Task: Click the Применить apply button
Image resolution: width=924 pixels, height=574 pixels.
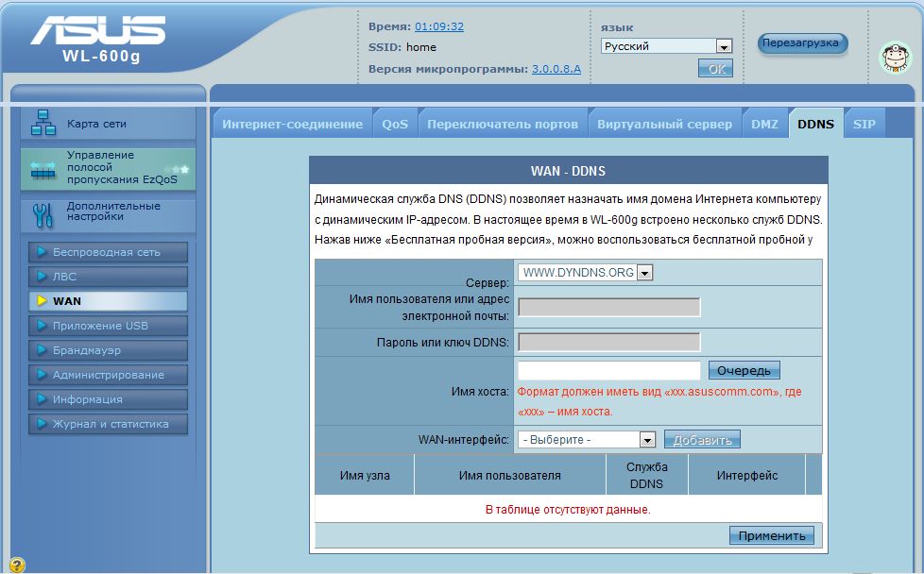Action: pos(772,535)
